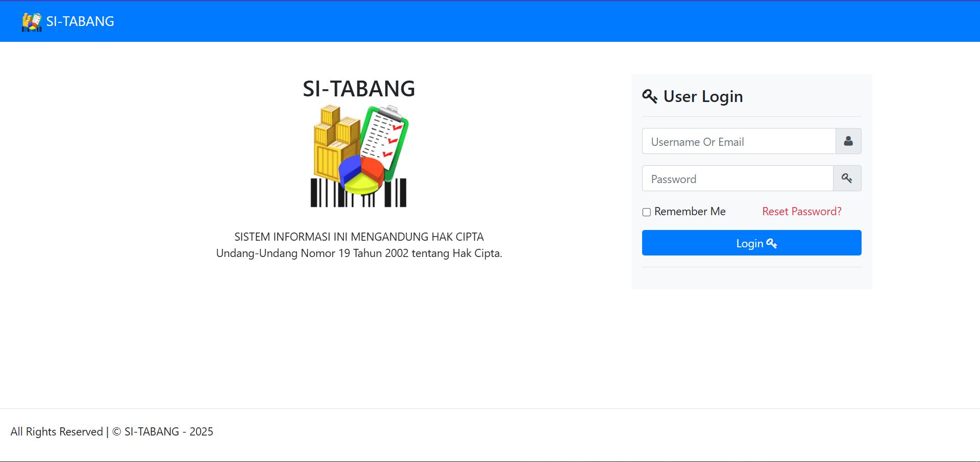Click the key icon inside Login button
980x462 pixels.
point(772,244)
